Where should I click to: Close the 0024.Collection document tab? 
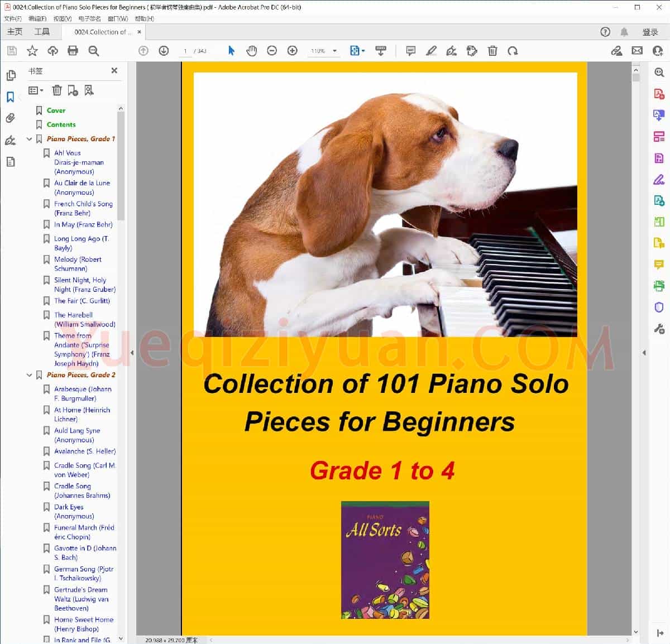point(140,32)
